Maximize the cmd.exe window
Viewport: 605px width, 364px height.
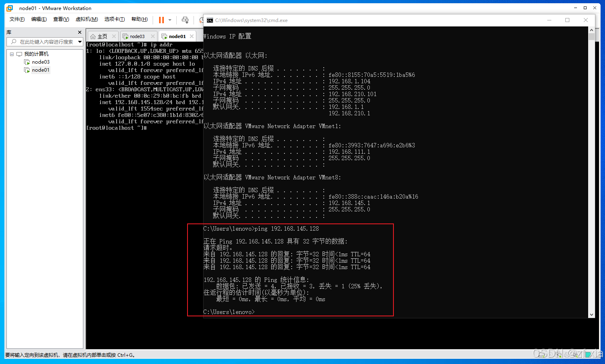(x=567, y=20)
